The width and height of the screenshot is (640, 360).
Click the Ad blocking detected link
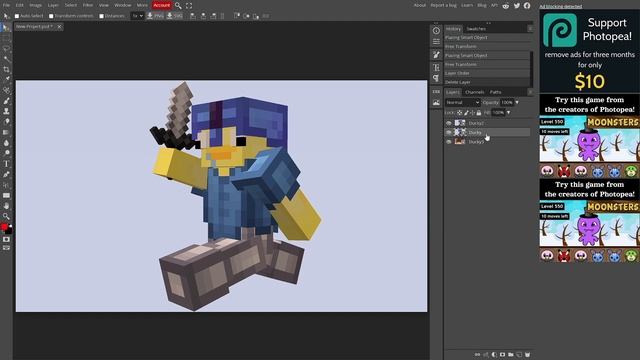560,7
